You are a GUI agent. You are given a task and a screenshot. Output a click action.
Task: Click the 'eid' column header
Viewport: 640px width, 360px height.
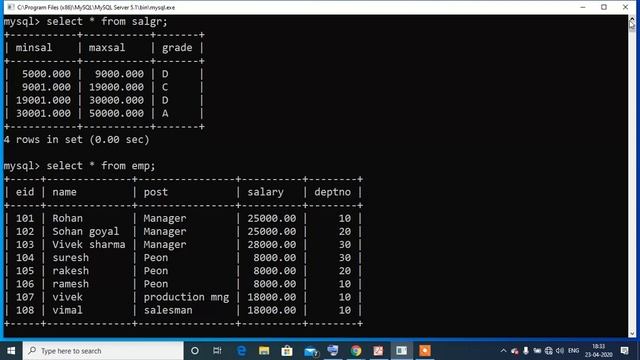click(25, 192)
